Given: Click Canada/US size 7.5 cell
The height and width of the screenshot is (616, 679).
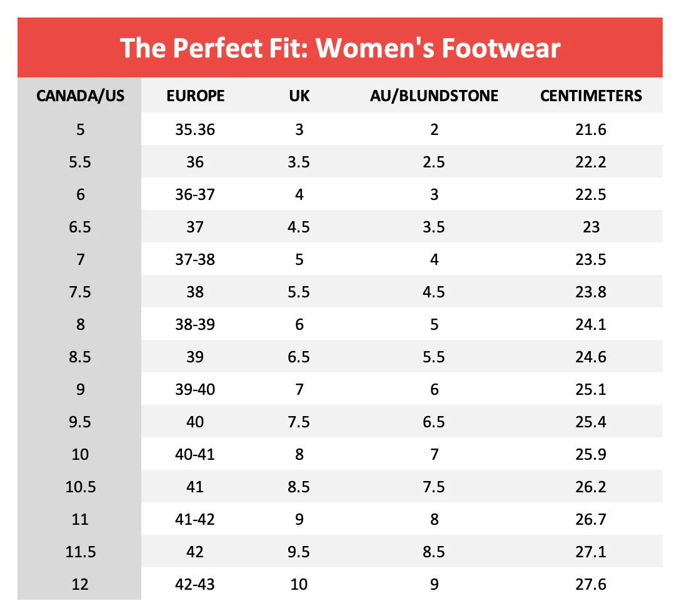Looking at the screenshot, I should (x=80, y=292).
